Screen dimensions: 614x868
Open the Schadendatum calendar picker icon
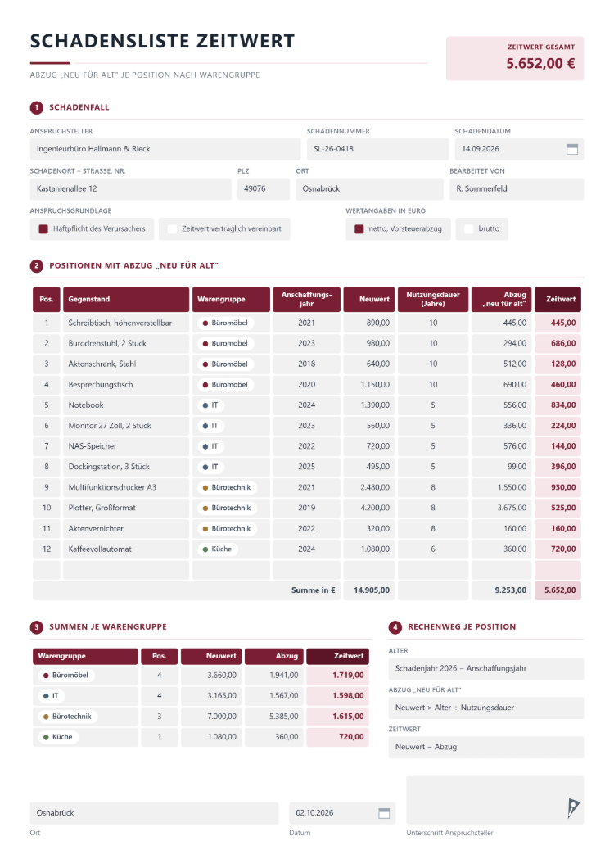(x=572, y=149)
